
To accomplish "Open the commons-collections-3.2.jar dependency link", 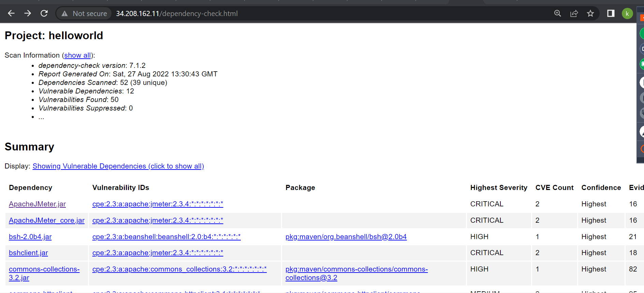I will point(44,274).
